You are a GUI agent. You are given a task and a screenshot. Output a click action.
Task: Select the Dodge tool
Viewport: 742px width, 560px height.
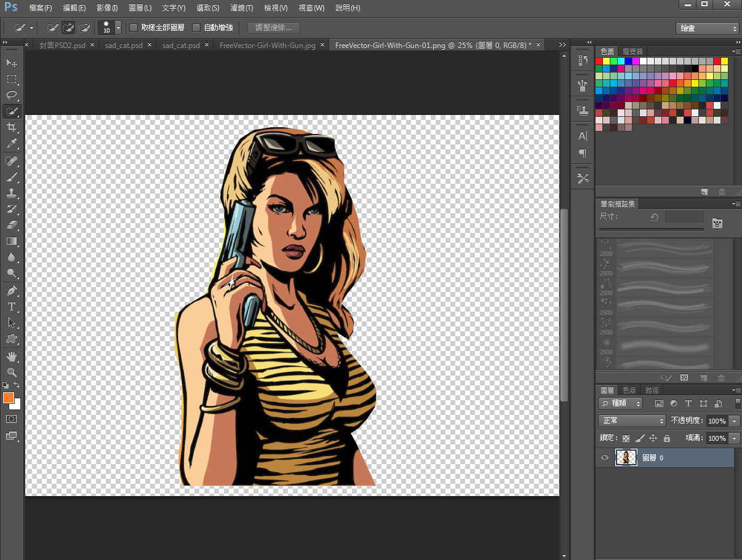click(x=12, y=273)
